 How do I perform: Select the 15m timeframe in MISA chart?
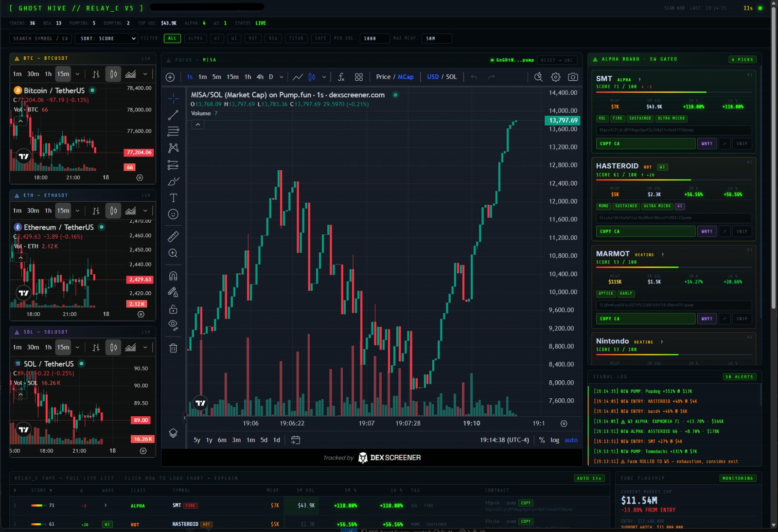tap(233, 77)
